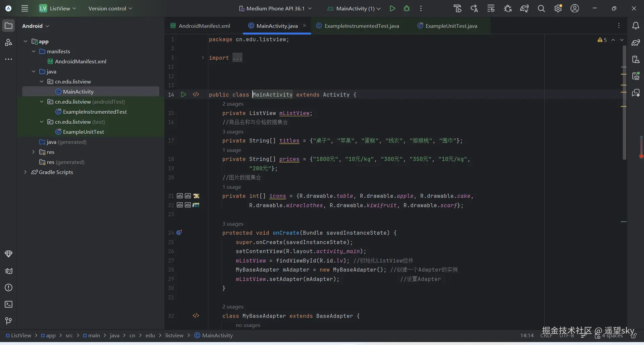This screenshot has width=644, height=345.
Task: Open the Android project view dropdown
Action: click(36, 26)
